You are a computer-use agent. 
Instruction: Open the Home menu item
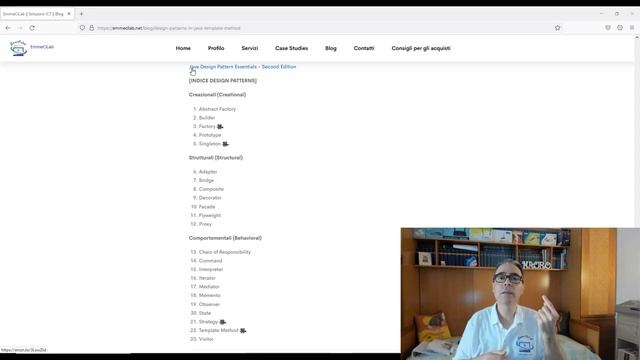[x=183, y=48]
